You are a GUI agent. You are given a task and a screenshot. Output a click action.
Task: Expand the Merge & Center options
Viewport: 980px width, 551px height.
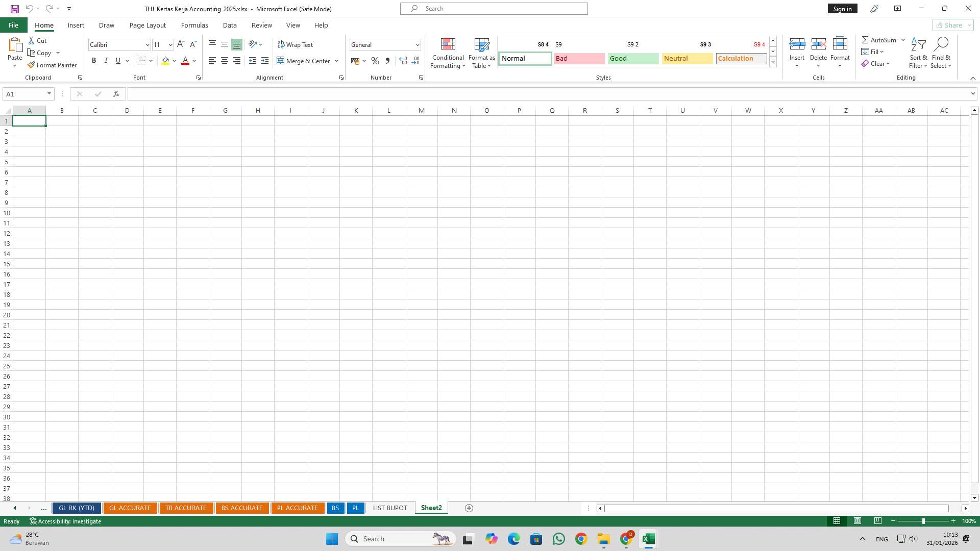337,61
